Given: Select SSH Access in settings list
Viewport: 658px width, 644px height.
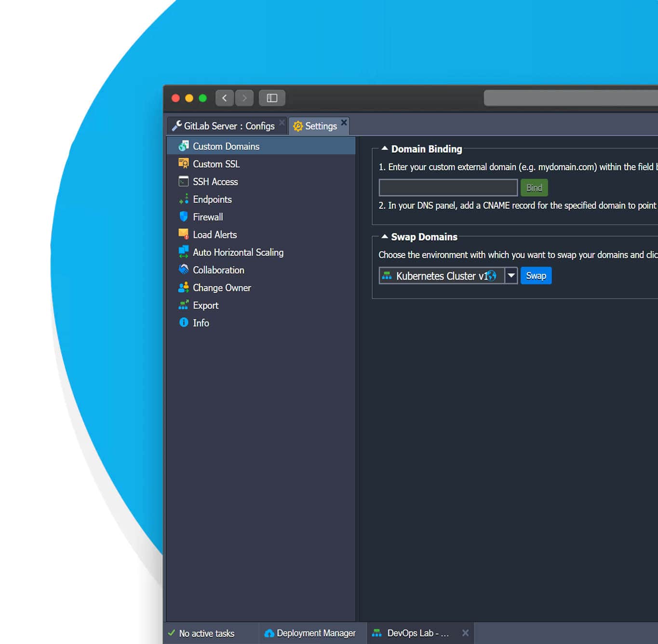Looking at the screenshot, I should click(261, 182).
